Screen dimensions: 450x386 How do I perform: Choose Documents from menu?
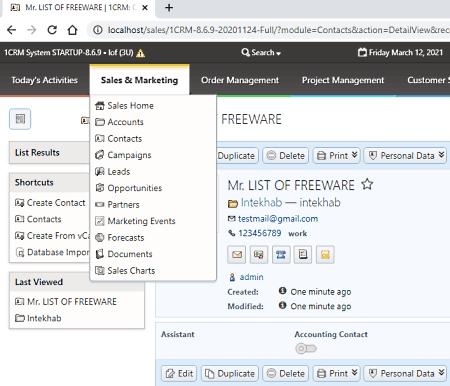(x=153, y=254)
